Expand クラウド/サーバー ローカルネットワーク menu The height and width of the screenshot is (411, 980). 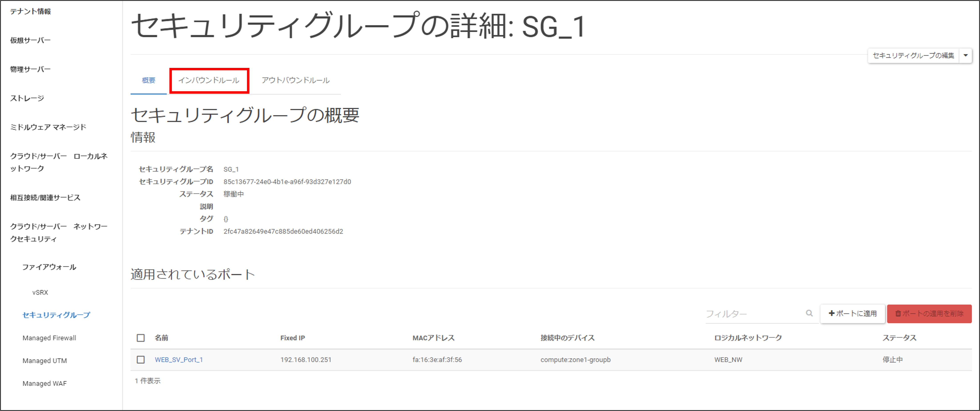coord(59,162)
